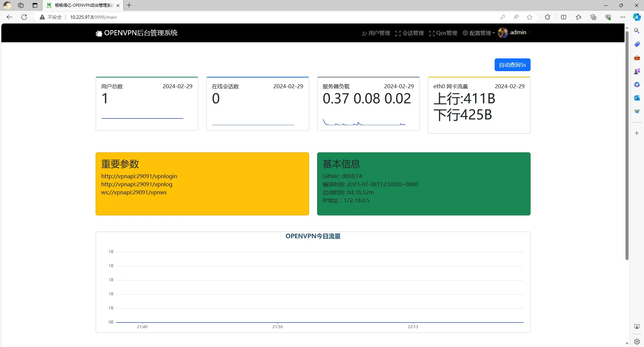Viewport: 644px width, 347px height.
Task: Open sidebar Microsoft 365 icon
Action: (637, 84)
